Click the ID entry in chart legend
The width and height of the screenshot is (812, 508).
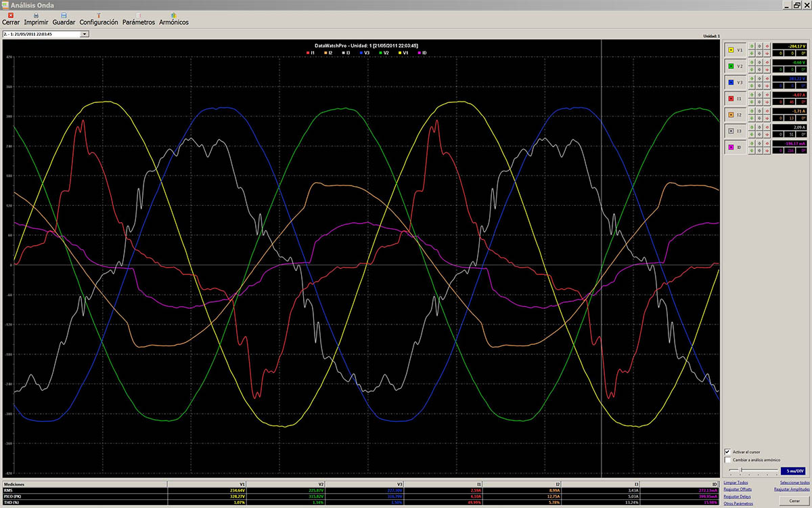coord(423,52)
